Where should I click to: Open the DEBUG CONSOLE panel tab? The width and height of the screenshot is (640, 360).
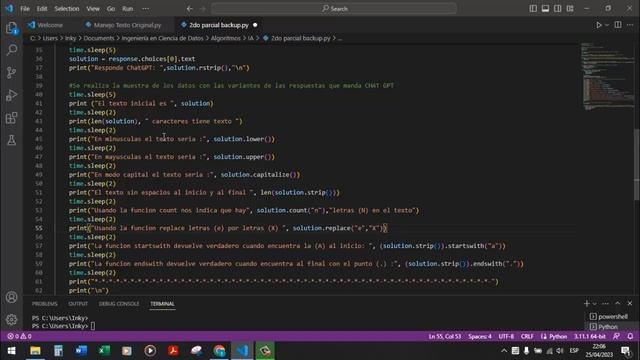point(119,304)
